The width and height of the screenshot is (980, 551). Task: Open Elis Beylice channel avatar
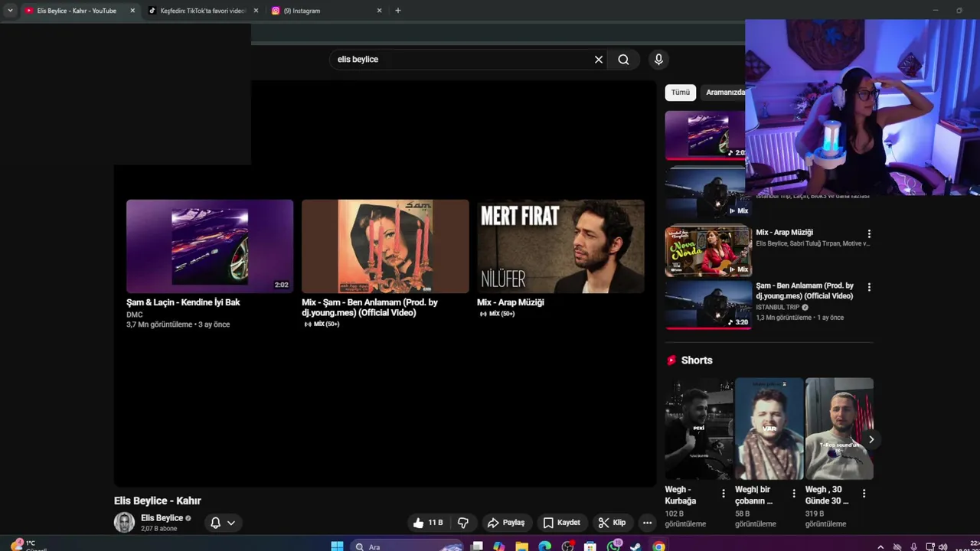tap(124, 523)
